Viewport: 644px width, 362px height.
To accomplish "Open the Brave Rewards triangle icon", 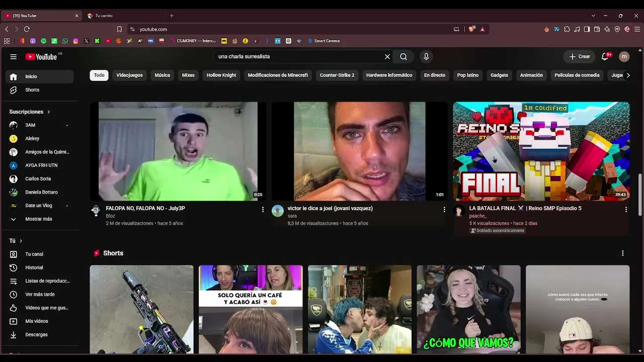I will point(482,29).
